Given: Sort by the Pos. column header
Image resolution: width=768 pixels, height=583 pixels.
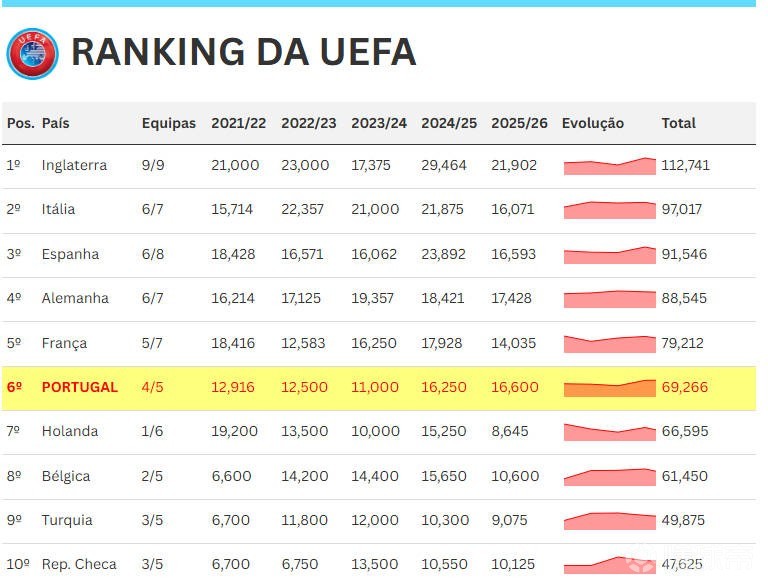Looking at the screenshot, I should pyautogui.click(x=20, y=123).
